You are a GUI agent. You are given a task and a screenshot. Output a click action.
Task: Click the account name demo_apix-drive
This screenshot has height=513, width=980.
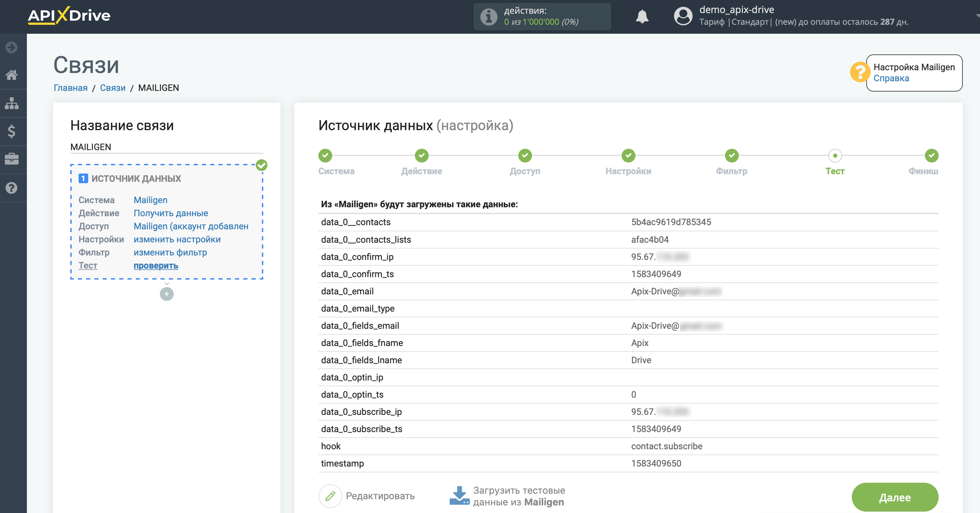(x=737, y=10)
